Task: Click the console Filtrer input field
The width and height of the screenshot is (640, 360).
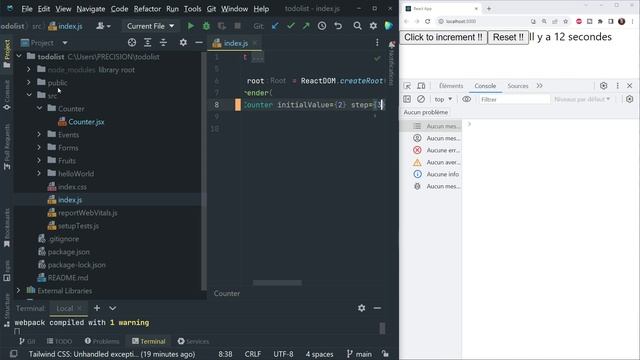Action: pyautogui.click(x=514, y=99)
